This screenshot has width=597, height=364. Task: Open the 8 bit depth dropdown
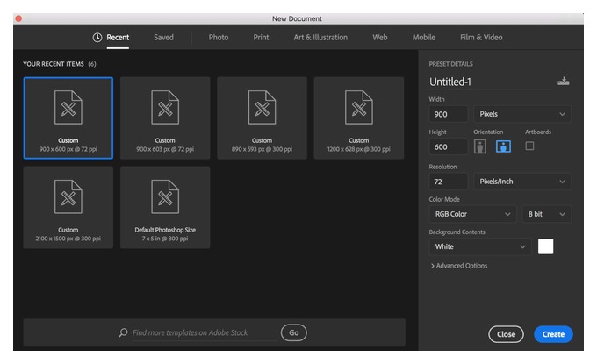coord(546,214)
